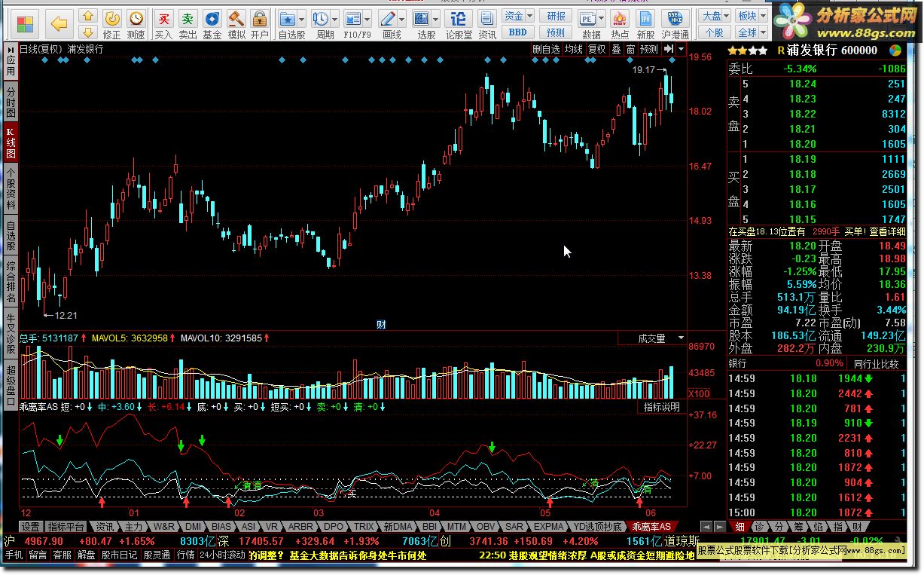Select the 分时图 intraday side tab

tap(10, 102)
